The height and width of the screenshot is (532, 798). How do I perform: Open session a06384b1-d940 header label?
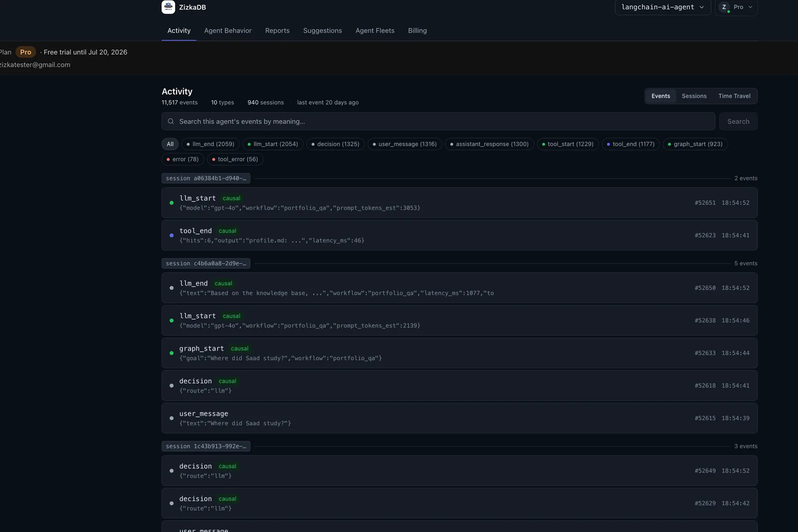206,178
